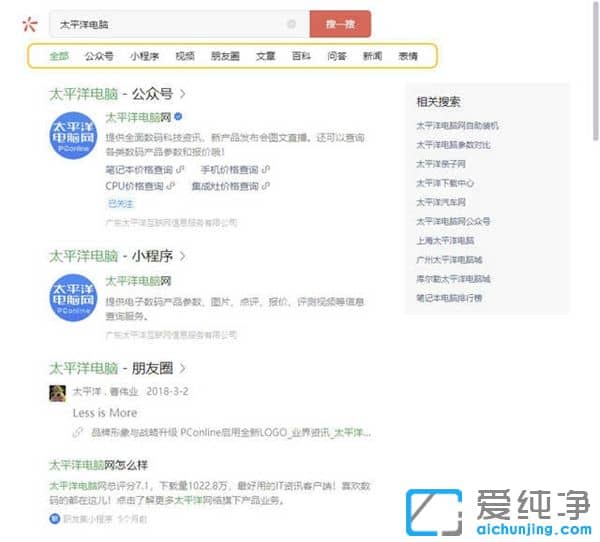Viewport: 600px width, 542px height.
Task: Expand the 太平洋电脑 - 小程序 section arrow
Action: pos(182,256)
